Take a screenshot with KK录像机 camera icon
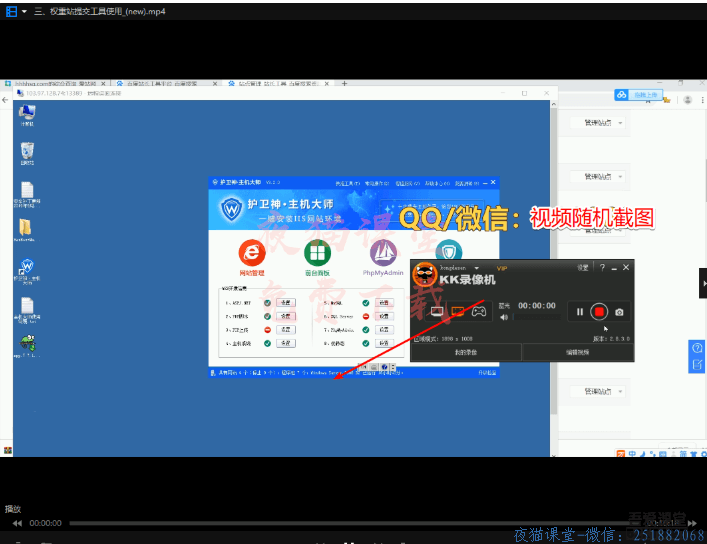This screenshot has width=707, height=544. click(620, 312)
